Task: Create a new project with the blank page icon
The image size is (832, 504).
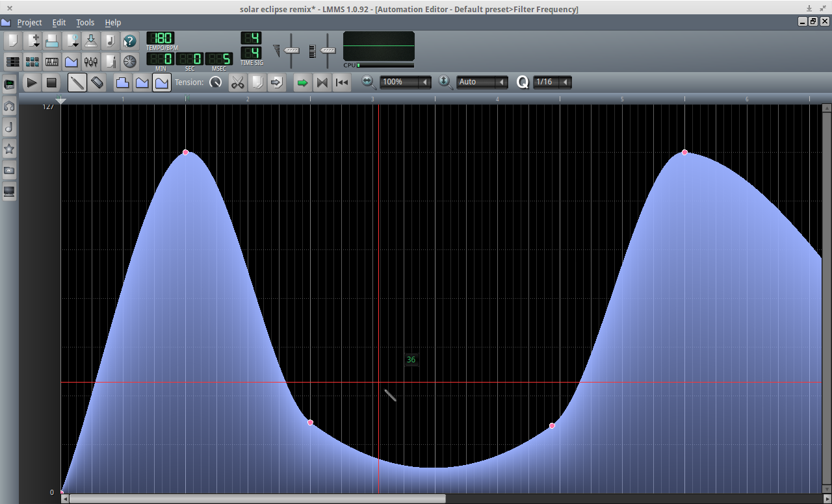Action: click(x=12, y=41)
